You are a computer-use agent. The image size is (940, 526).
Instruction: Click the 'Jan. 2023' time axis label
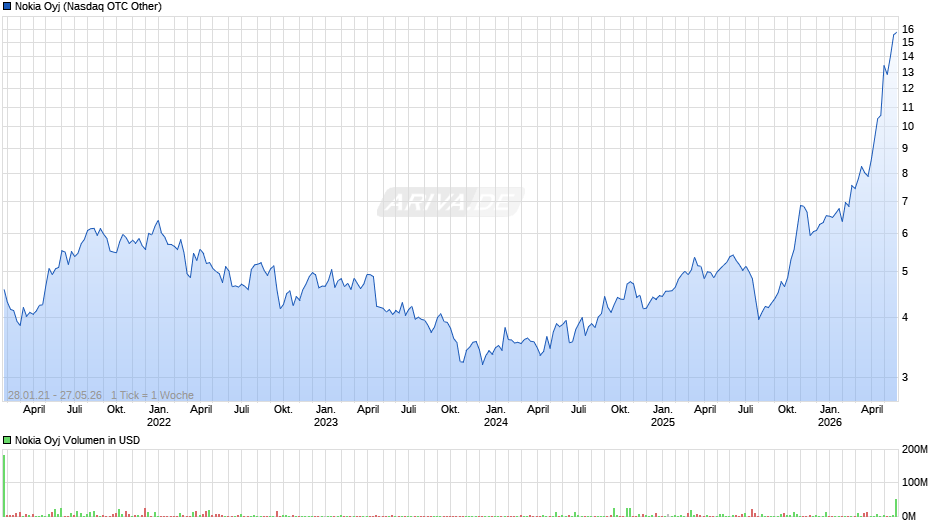click(x=326, y=416)
